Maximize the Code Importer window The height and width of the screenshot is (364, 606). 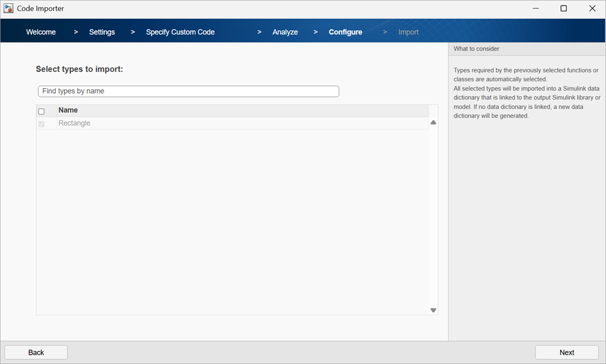coord(563,8)
